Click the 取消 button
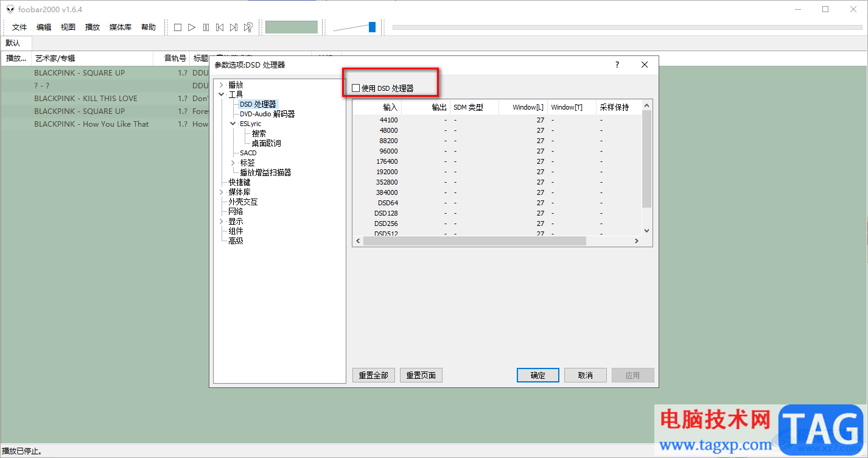This screenshot has height=458, width=868. point(586,375)
